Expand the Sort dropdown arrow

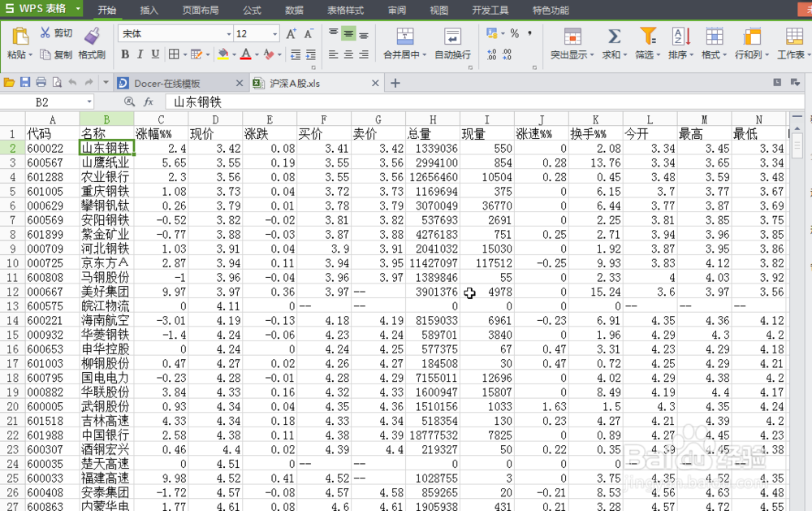691,55
